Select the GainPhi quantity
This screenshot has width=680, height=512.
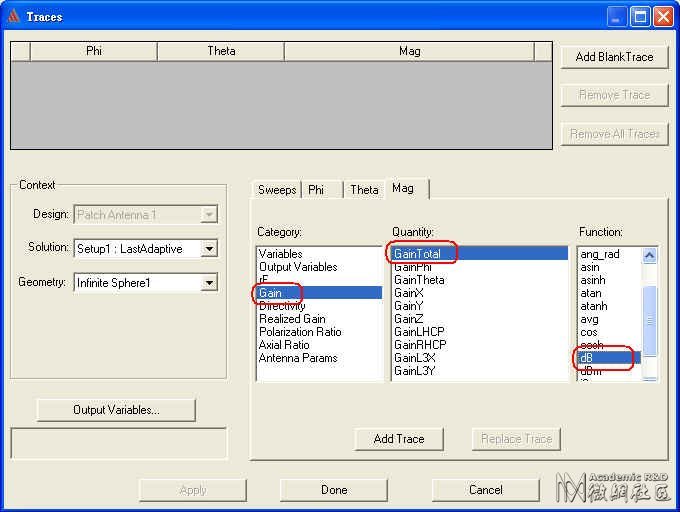click(480, 267)
